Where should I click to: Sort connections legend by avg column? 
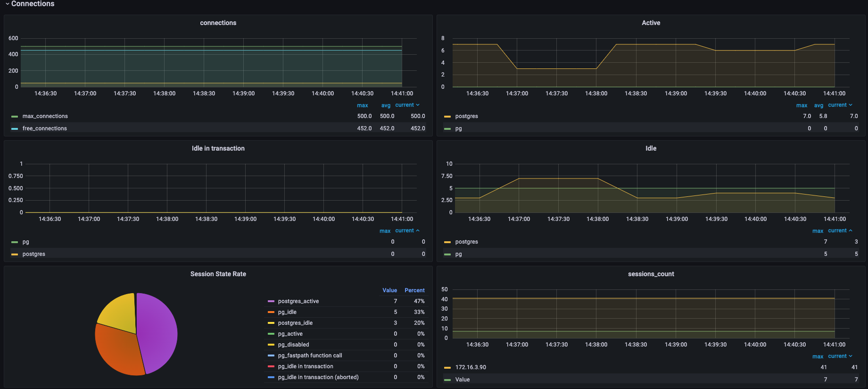pos(386,105)
